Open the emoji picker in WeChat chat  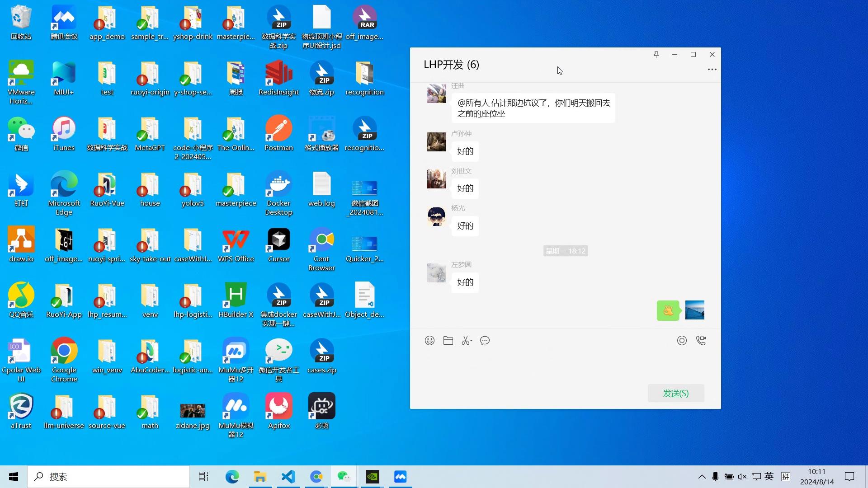point(429,341)
